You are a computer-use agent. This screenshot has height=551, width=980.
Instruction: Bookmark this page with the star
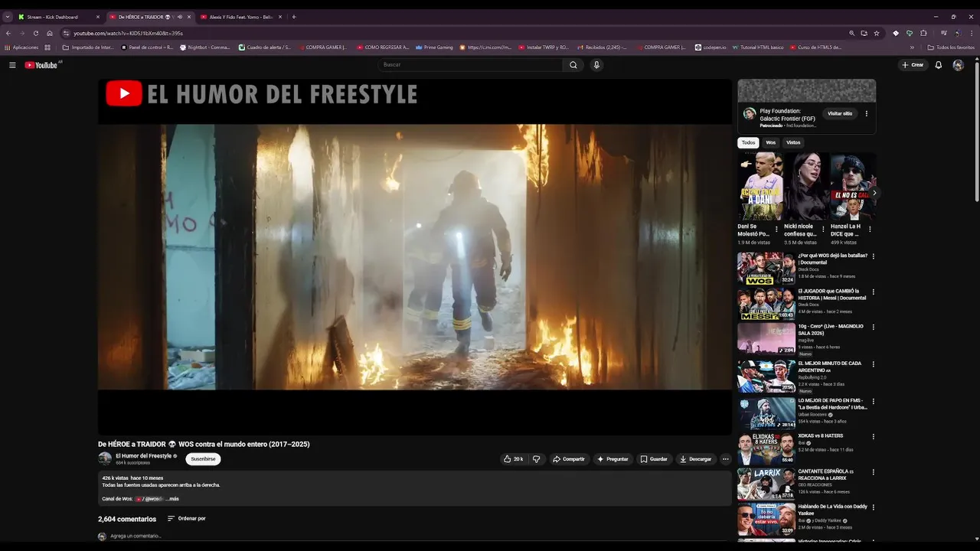tap(877, 33)
